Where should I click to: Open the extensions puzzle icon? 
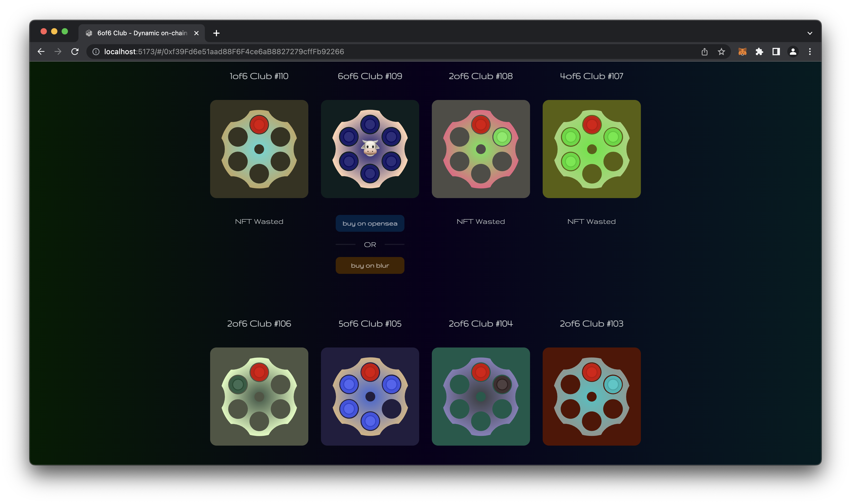[x=759, y=52]
